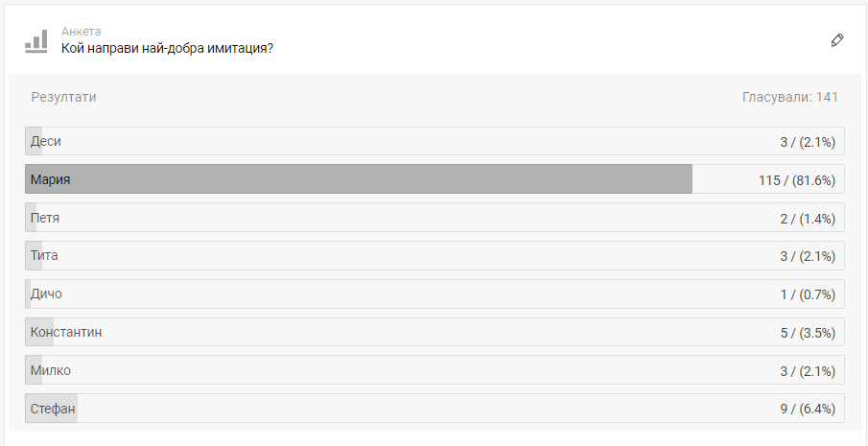
Task: Click Стефан's 9 / (6.4%) value
Action: coord(808,408)
